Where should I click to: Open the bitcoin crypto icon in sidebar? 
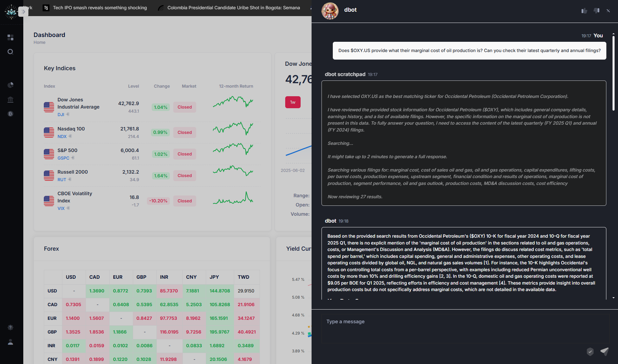point(10,114)
